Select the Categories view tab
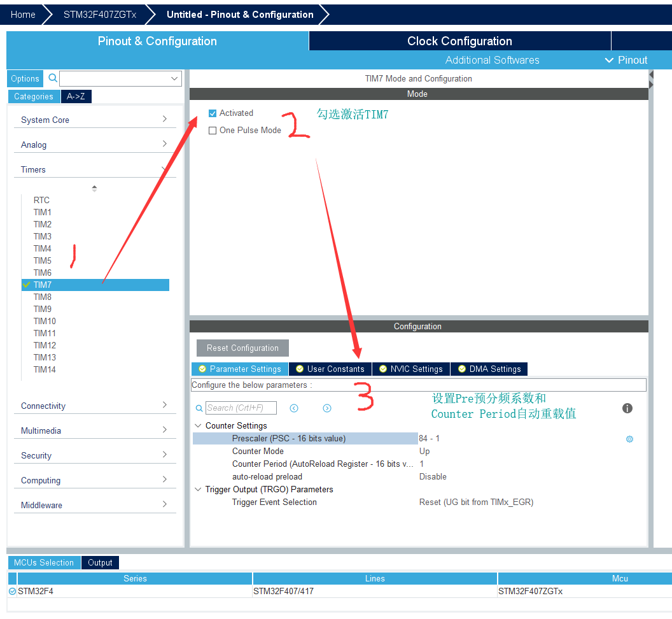Image resolution: width=672 pixels, height=619 pixels. pyautogui.click(x=34, y=97)
